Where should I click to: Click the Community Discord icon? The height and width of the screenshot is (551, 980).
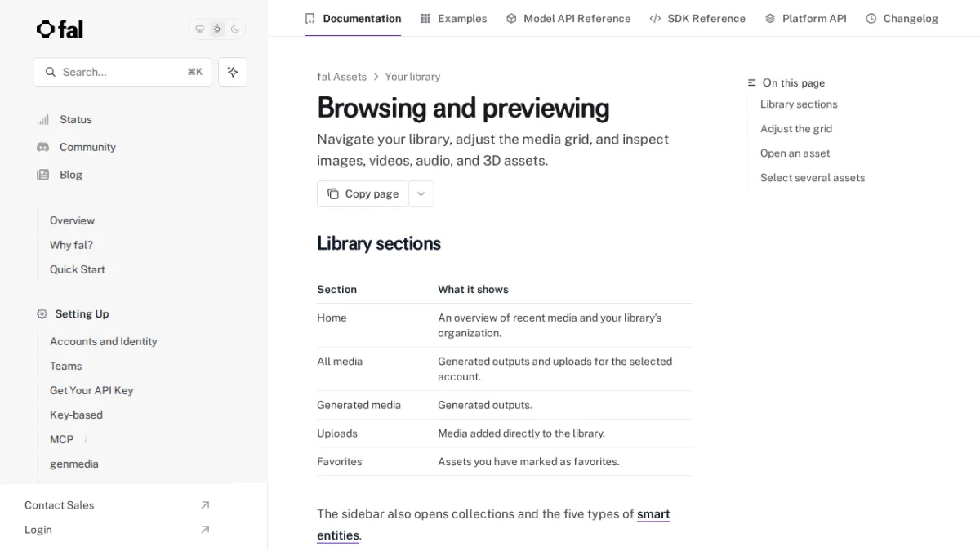tap(42, 147)
